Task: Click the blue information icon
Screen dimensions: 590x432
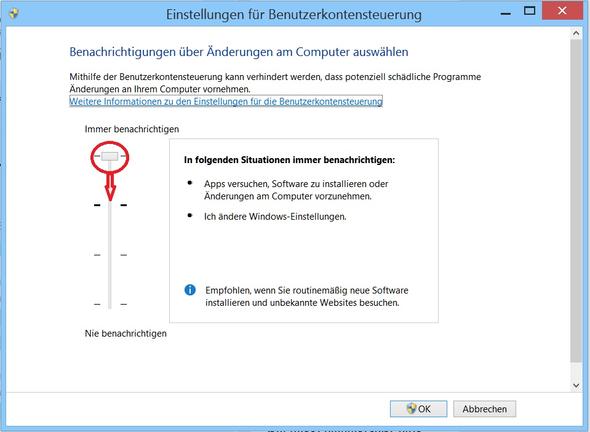Action: (190, 290)
